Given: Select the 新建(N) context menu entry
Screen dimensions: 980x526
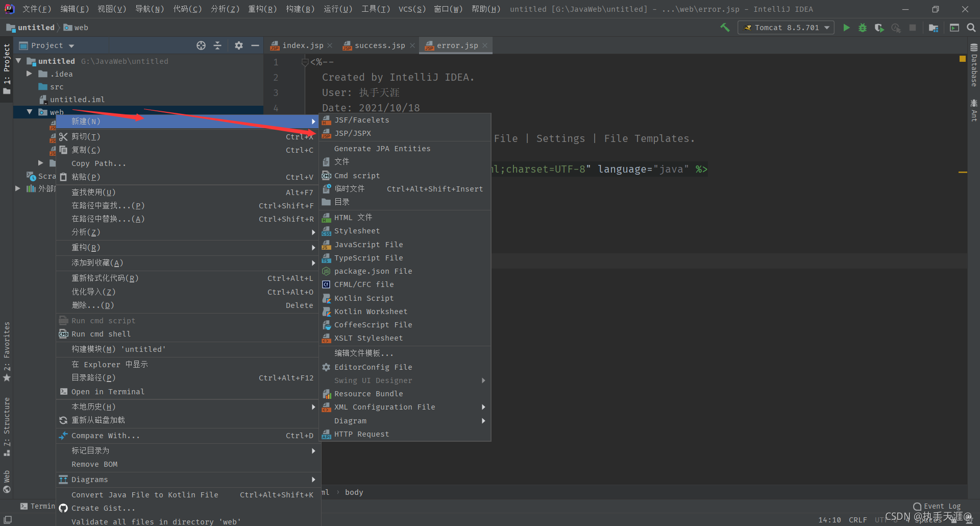Looking at the screenshot, I should pos(187,122).
